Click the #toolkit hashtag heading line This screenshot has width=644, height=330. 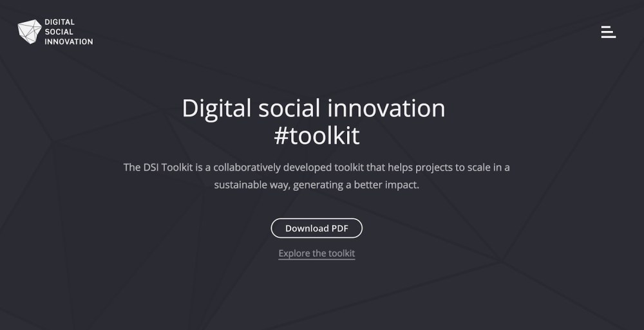(x=316, y=136)
